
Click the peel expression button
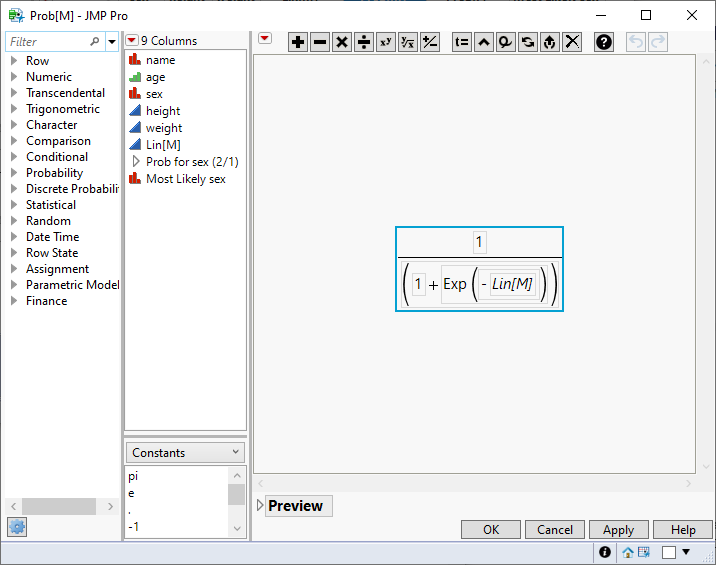(505, 42)
